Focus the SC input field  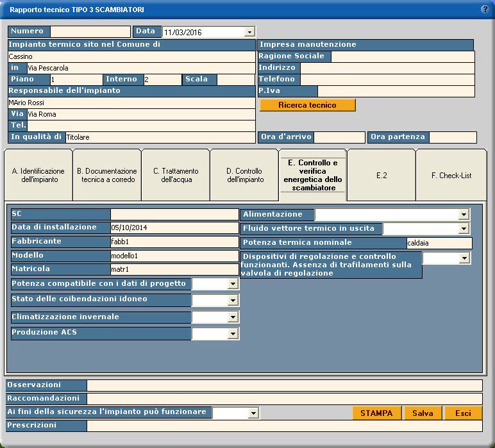[x=174, y=214]
